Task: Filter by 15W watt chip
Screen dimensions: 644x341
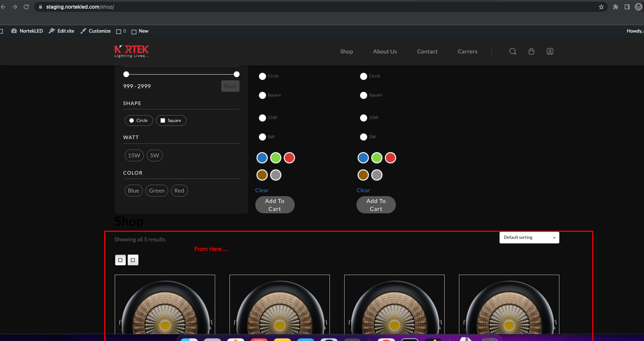Action: (x=134, y=155)
